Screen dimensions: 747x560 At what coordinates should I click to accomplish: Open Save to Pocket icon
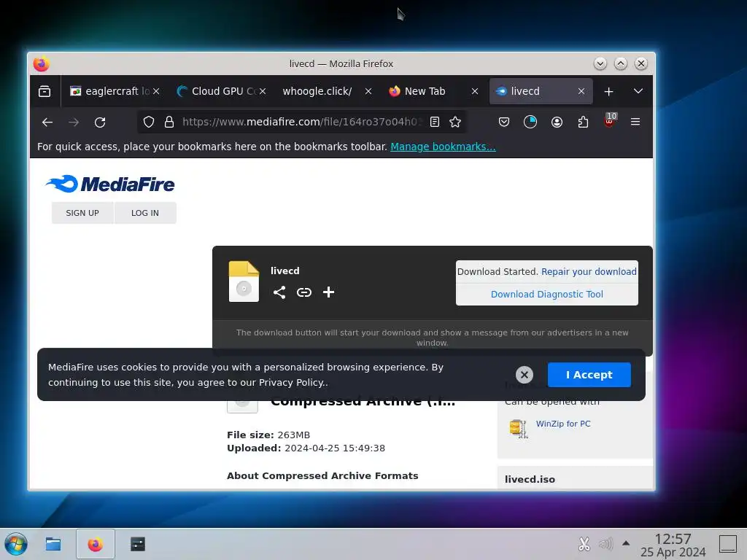coord(504,122)
